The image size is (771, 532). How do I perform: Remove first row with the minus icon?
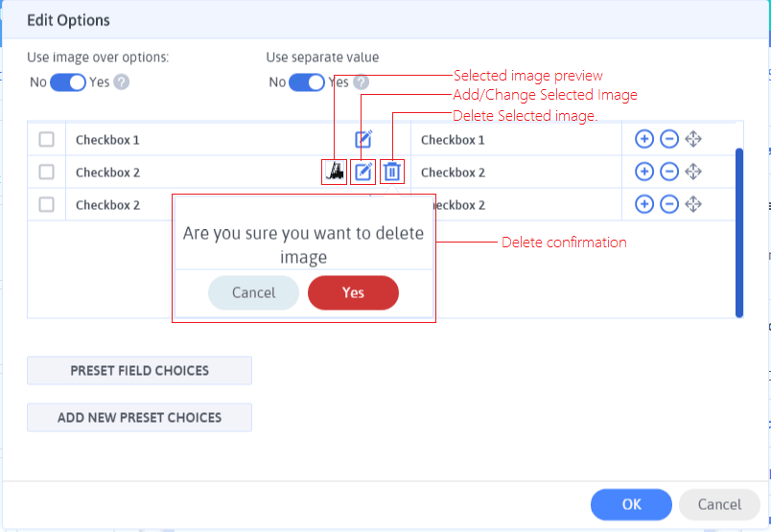(x=669, y=139)
